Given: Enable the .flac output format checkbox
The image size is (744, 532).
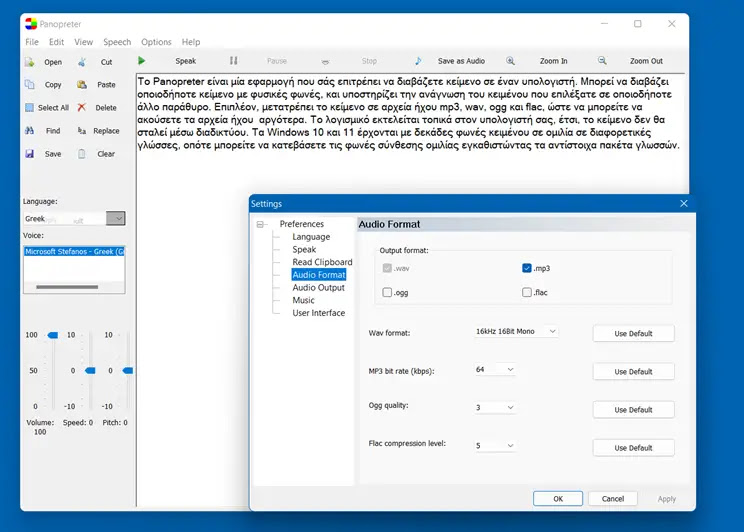Looking at the screenshot, I should (527, 292).
